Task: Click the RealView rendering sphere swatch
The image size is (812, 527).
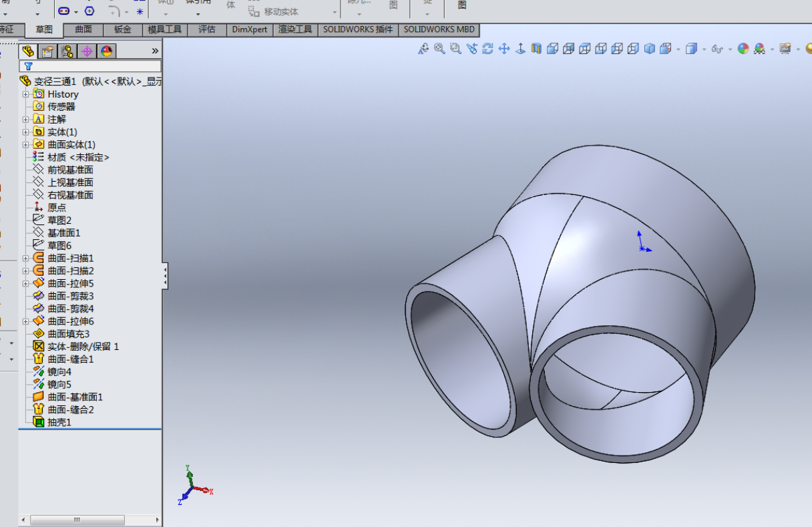Action: [x=743, y=49]
